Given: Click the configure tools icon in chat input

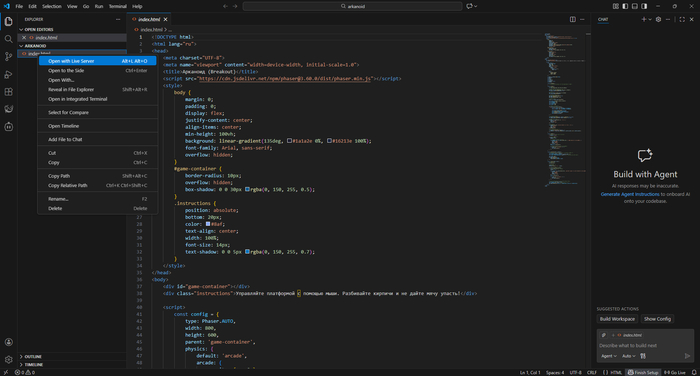Looking at the screenshot, I should pos(643,356).
